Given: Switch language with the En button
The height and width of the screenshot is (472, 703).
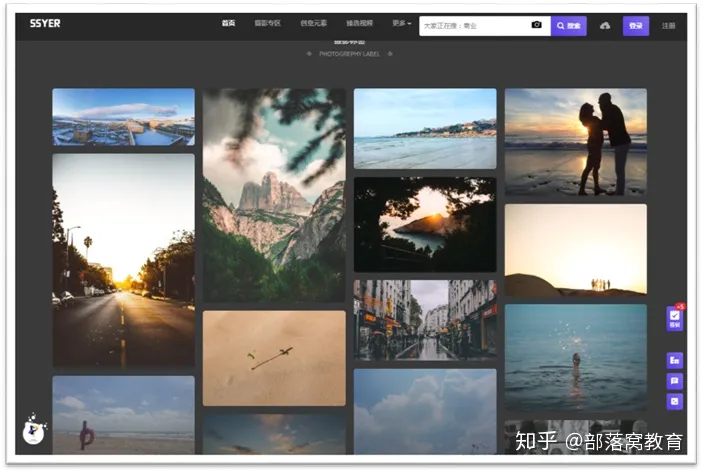Looking at the screenshot, I should pos(675,360).
